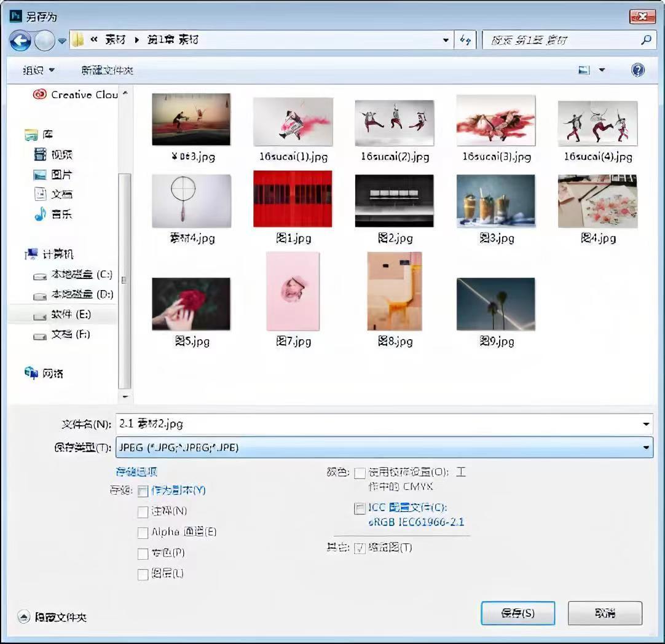The height and width of the screenshot is (644, 665).
Task: Click the change view icon near top right
Action: 583,69
